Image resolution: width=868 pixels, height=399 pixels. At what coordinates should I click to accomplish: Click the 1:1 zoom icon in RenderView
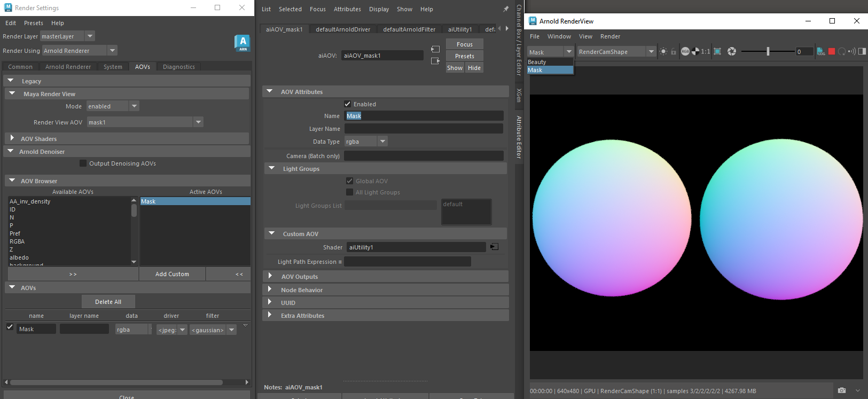pos(706,51)
